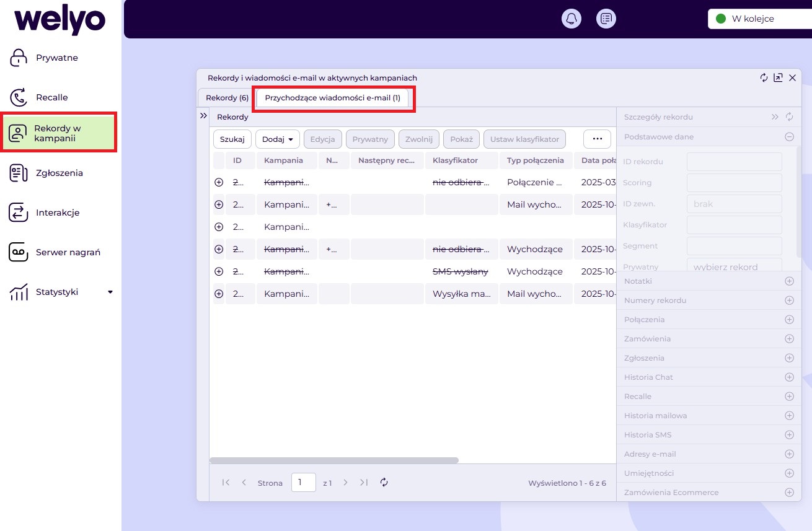Image resolution: width=812 pixels, height=531 pixels.
Task: Switch to the Rekordy (6) tab
Action: (x=227, y=98)
